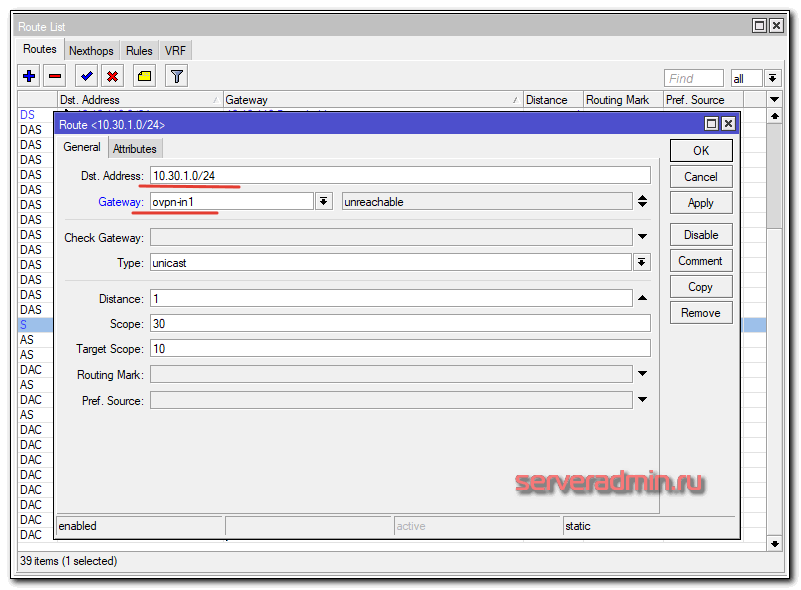
Task: Click the Apply button
Action: coord(701,203)
